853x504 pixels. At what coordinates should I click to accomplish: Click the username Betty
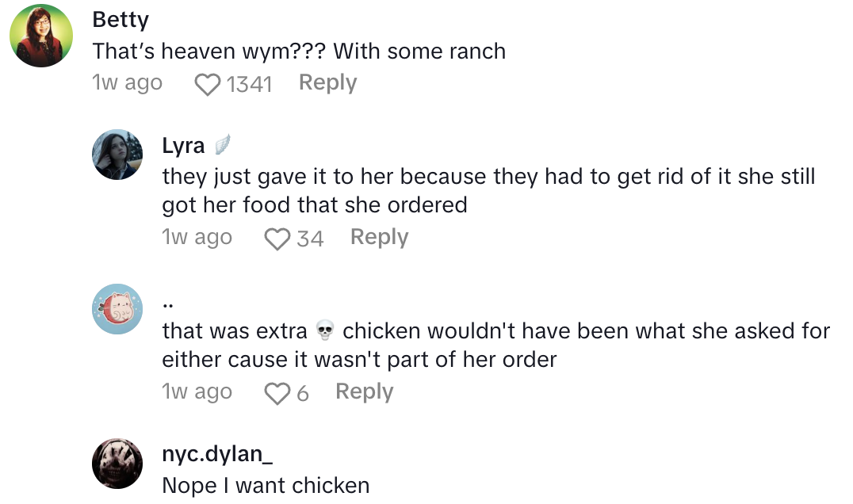pyautogui.click(x=120, y=19)
